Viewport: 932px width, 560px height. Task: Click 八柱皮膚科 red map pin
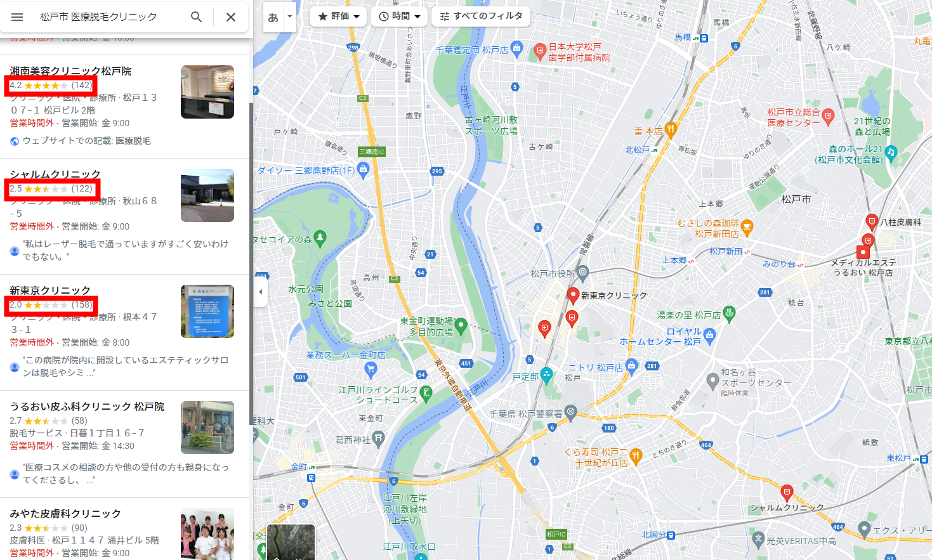[x=872, y=221]
